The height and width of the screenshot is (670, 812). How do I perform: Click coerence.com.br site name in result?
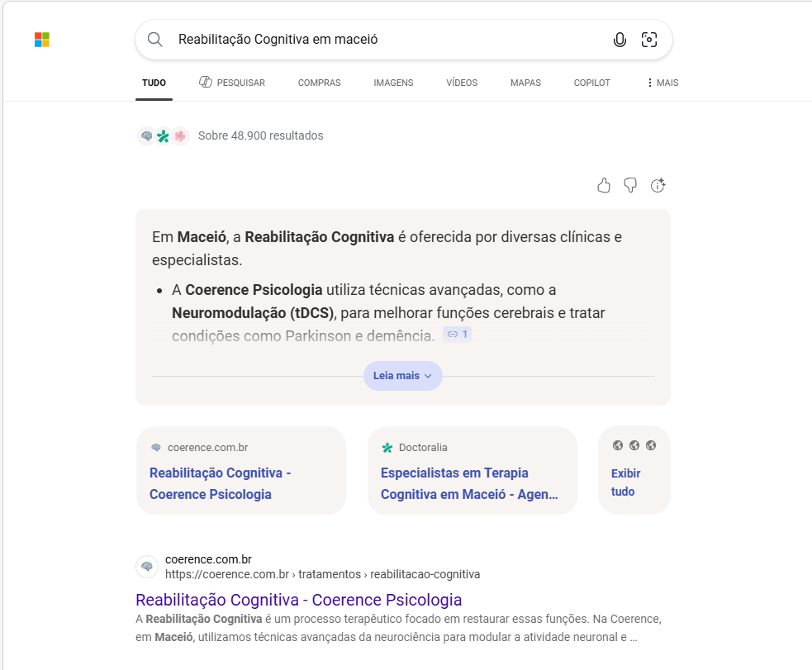(x=208, y=559)
